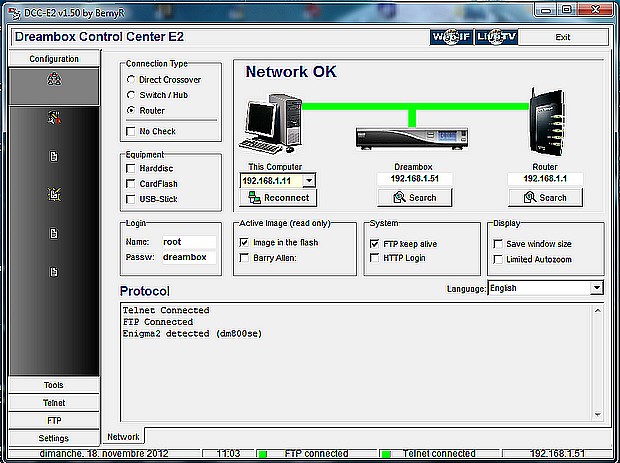Click the login Name input field
The image size is (620, 463).
(x=188, y=242)
